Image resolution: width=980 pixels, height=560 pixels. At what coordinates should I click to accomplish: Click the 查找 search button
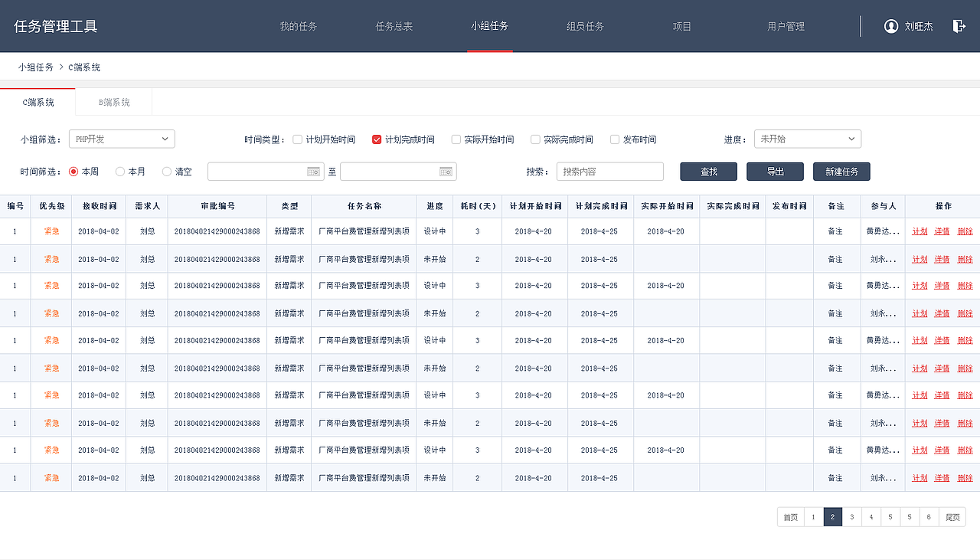point(707,171)
